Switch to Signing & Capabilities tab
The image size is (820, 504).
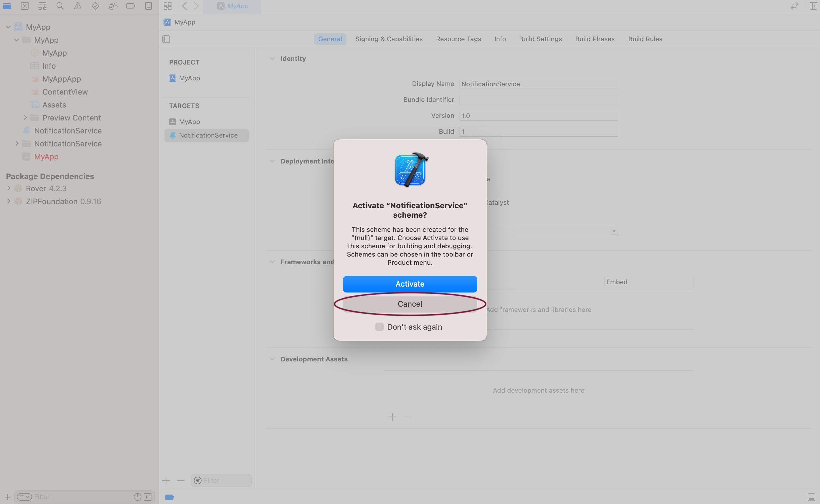(x=389, y=39)
